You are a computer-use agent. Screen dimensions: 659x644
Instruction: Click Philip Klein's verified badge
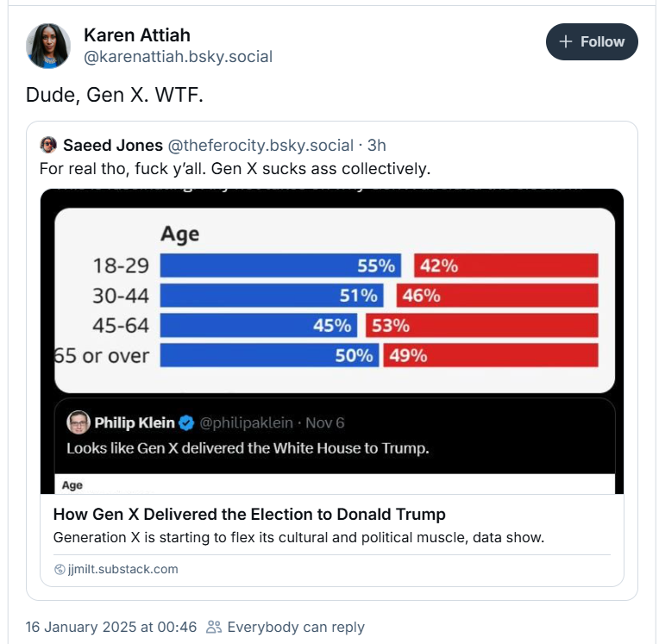[186, 422]
